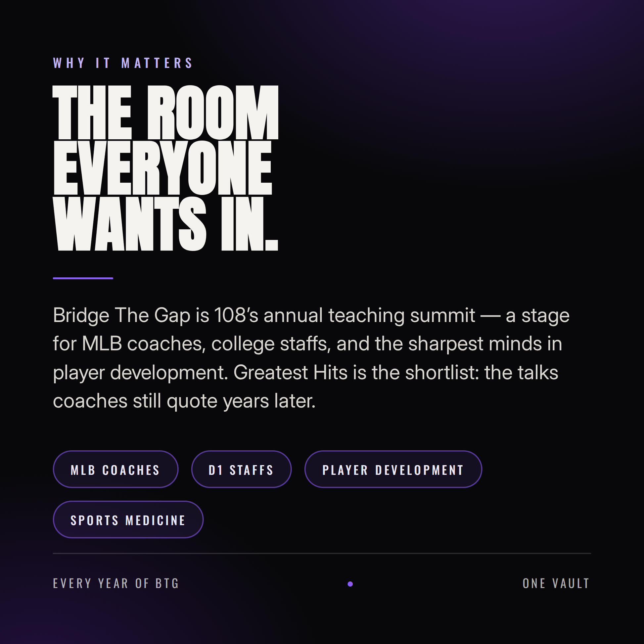Click the EVERY YEAR OF BTG footer text
The height and width of the screenshot is (644, 644).
(116, 584)
